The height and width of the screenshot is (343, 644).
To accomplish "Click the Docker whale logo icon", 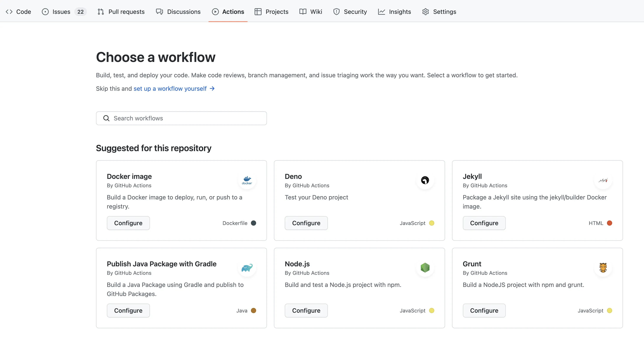I will (x=247, y=180).
